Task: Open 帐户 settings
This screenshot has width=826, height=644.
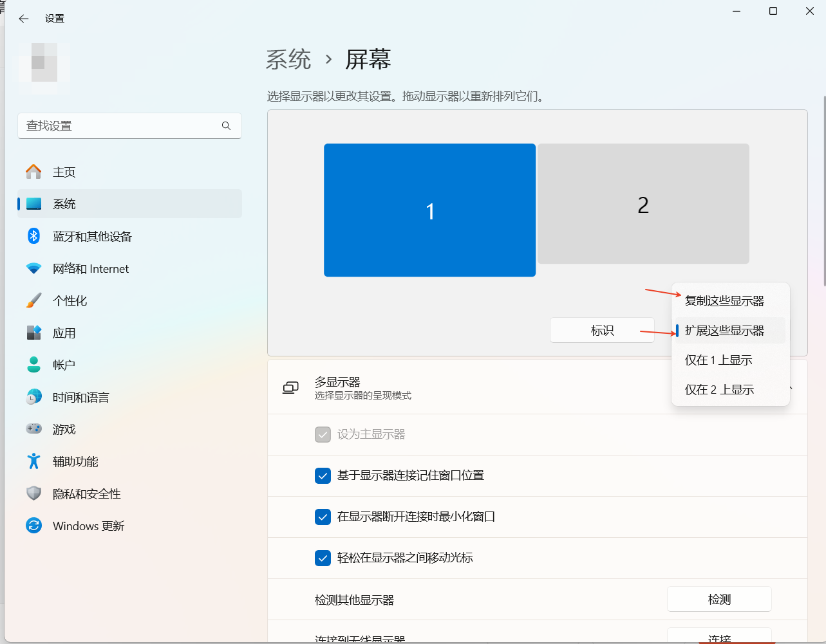Action: pos(129,365)
